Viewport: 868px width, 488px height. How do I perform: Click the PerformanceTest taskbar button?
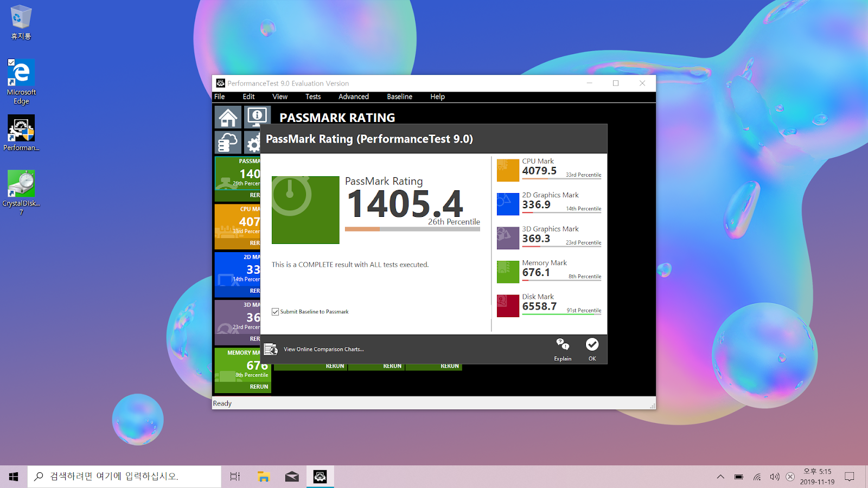[x=320, y=477]
